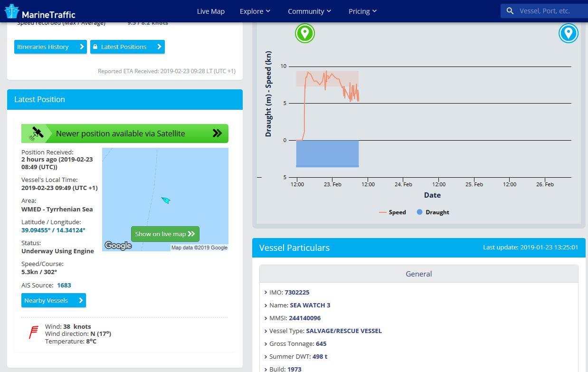Click the green departure location pin
Screen dimensions: 588x372
point(305,33)
